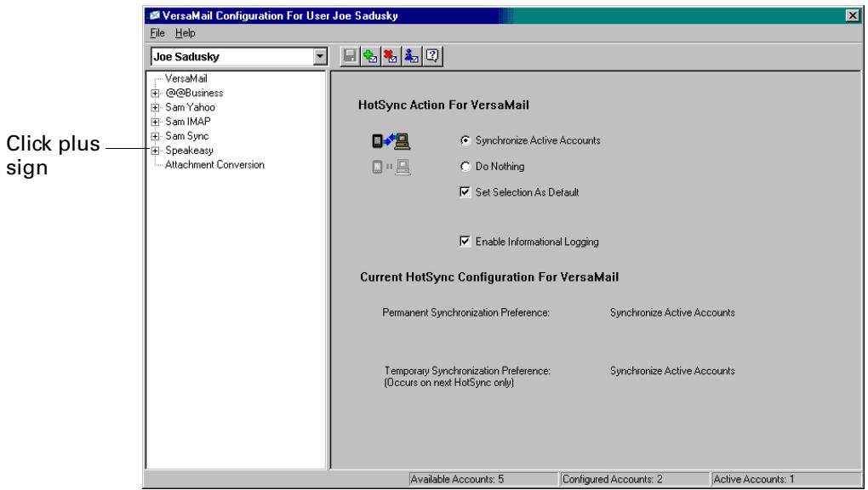Select the Sam Yahoo tree item

[x=190, y=107]
